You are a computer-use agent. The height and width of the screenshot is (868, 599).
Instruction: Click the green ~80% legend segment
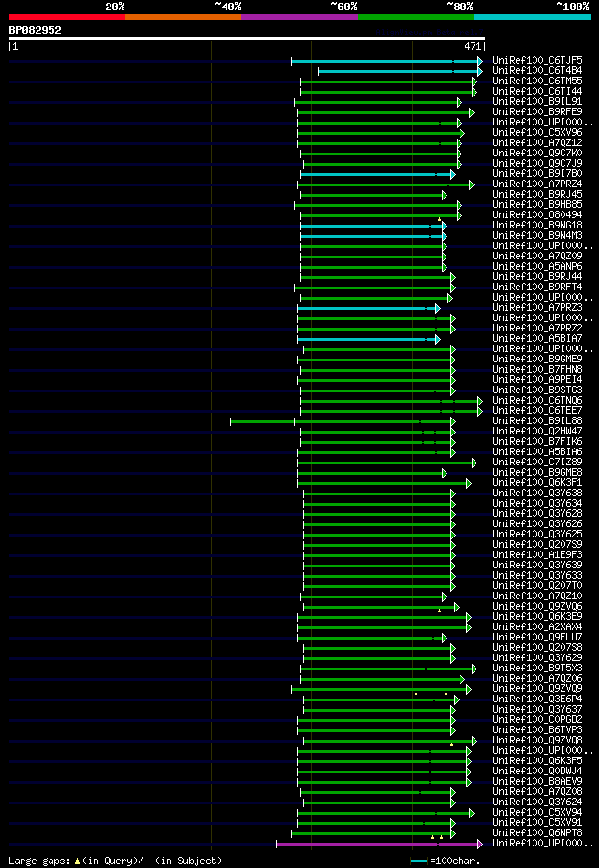(x=416, y=17)
